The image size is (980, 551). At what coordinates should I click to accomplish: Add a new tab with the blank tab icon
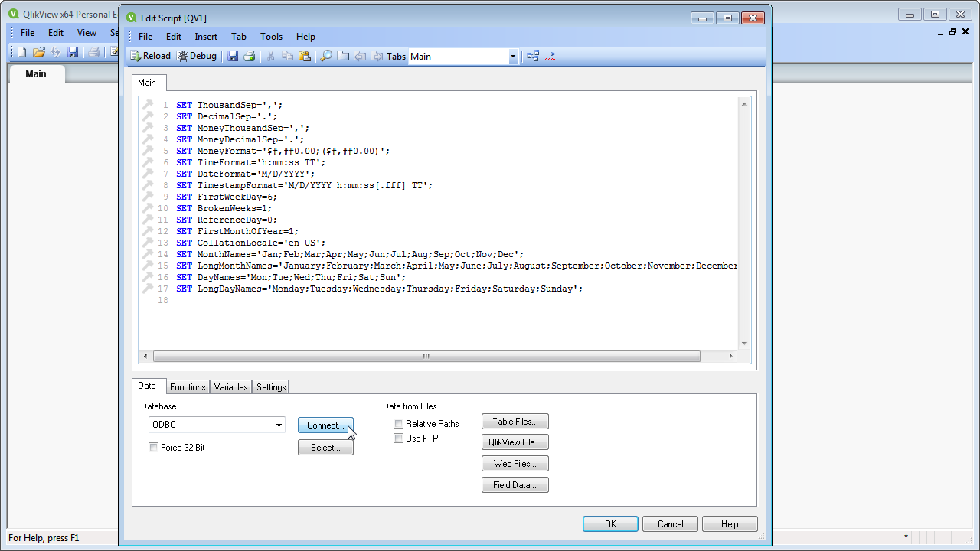(343, 56)
